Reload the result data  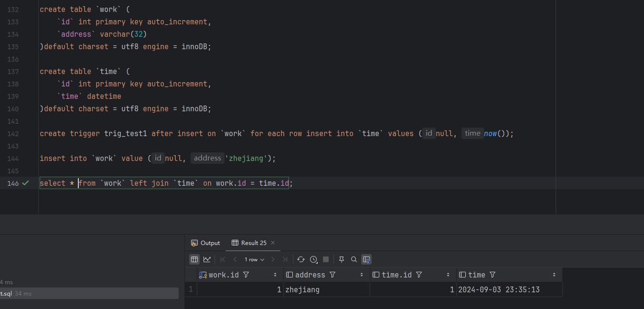click(301, 259)
